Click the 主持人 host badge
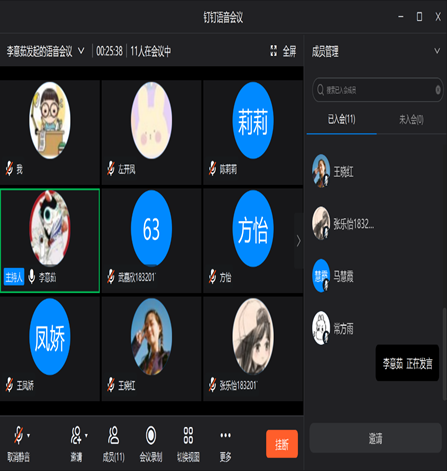The width and height of the screenshot is (447, 471). tap(14, 277)
